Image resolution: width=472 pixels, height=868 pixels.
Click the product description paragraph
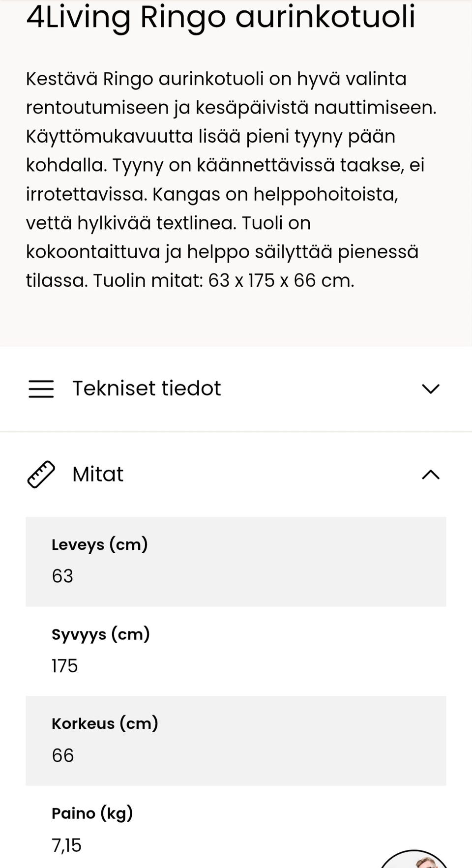(x=231, y=180)
